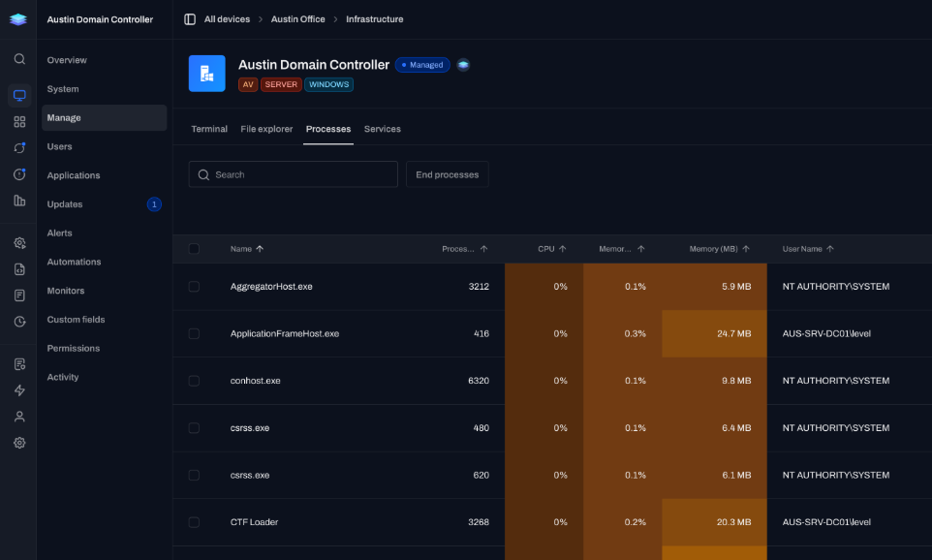
Task: Open System in the device menu
Action: tap(104, 89)
